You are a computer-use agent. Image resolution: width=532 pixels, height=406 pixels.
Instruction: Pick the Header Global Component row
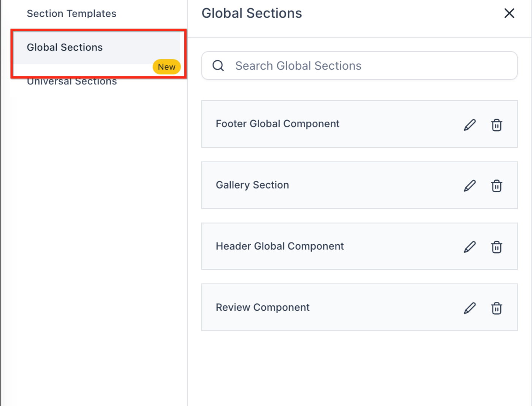coord(280,246)
